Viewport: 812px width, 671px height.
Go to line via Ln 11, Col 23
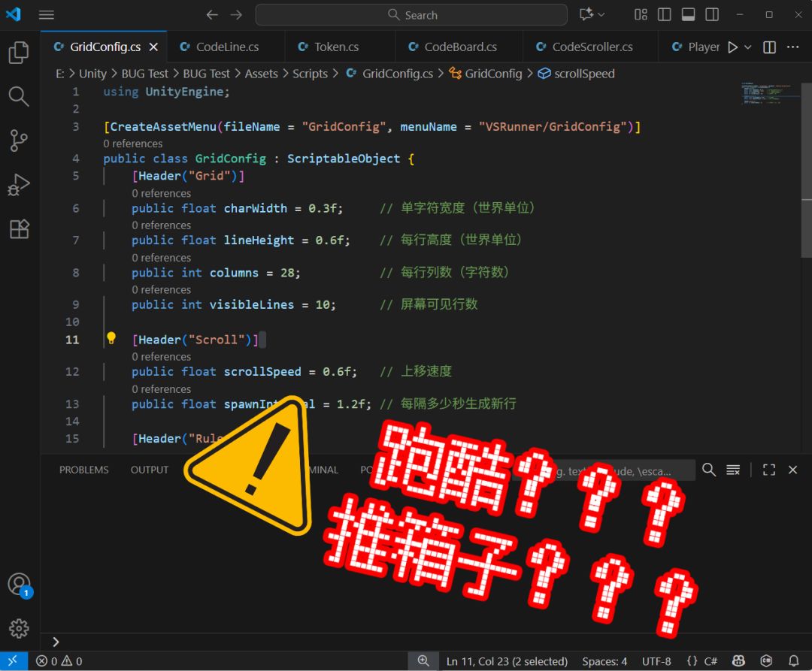tap(507, 661)
